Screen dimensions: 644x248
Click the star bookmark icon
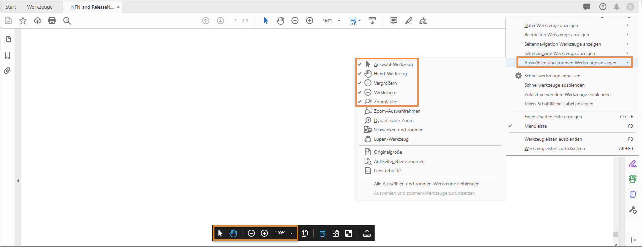[x=23, y=21]
